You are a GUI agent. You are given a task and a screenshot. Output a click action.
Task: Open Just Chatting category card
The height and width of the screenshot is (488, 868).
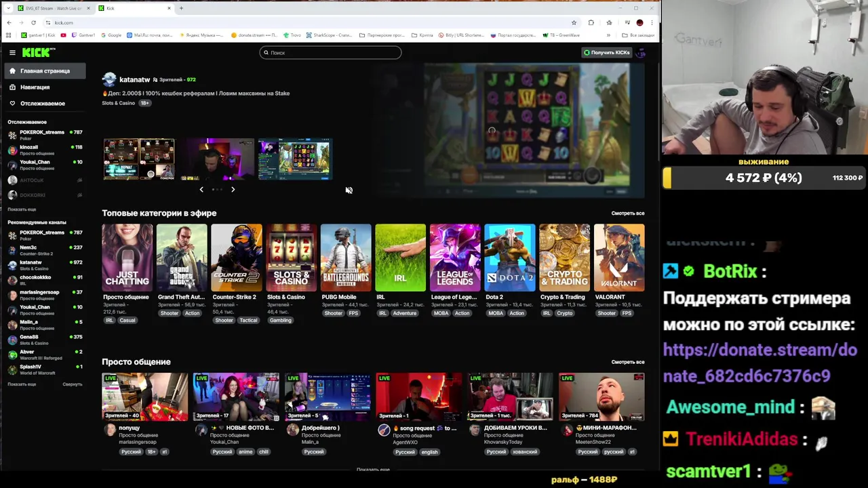pyautogui.click(x=127, y=258)
